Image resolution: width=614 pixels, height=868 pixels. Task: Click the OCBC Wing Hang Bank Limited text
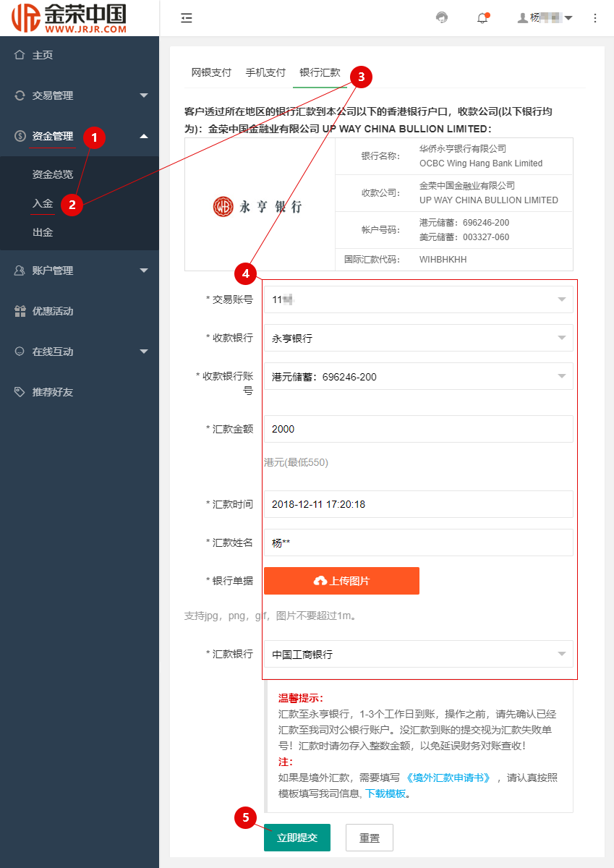pos(481,163)
